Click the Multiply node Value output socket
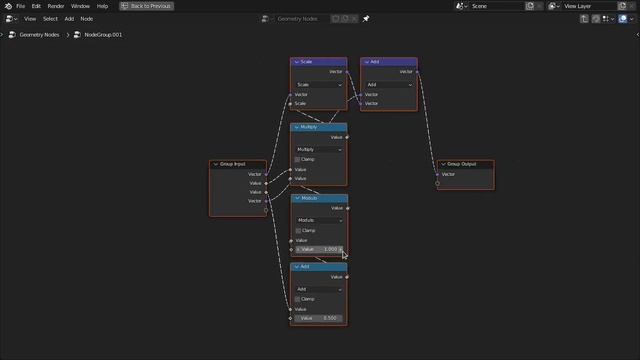Screen dimensions: 640x360 tap(347, 138)
